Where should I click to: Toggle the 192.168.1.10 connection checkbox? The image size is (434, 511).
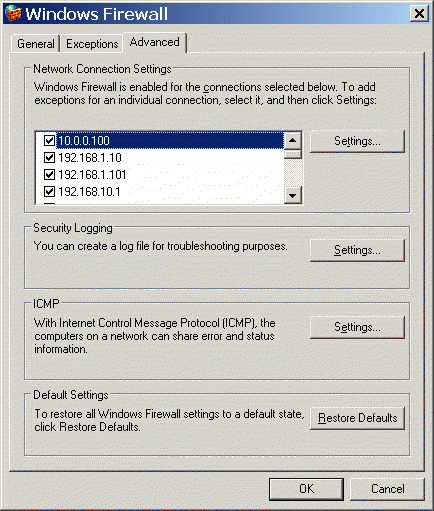[49, 157]
